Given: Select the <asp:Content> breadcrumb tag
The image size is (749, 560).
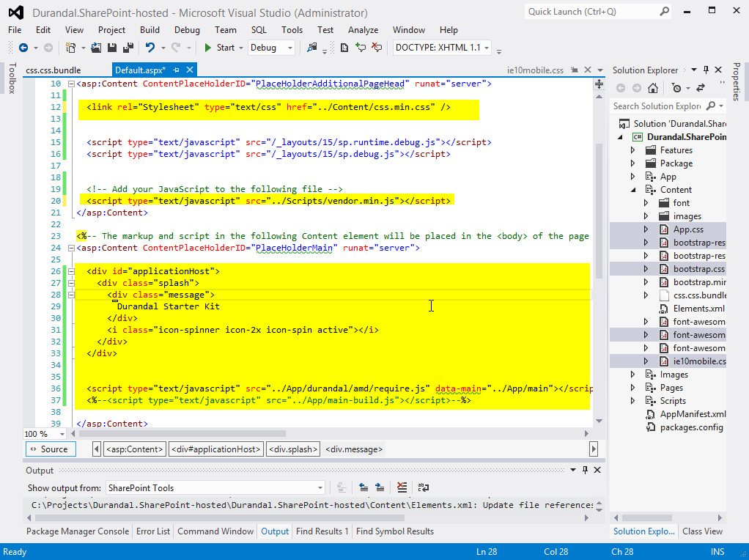Looking at the screenshot, I should coord(135,449).
